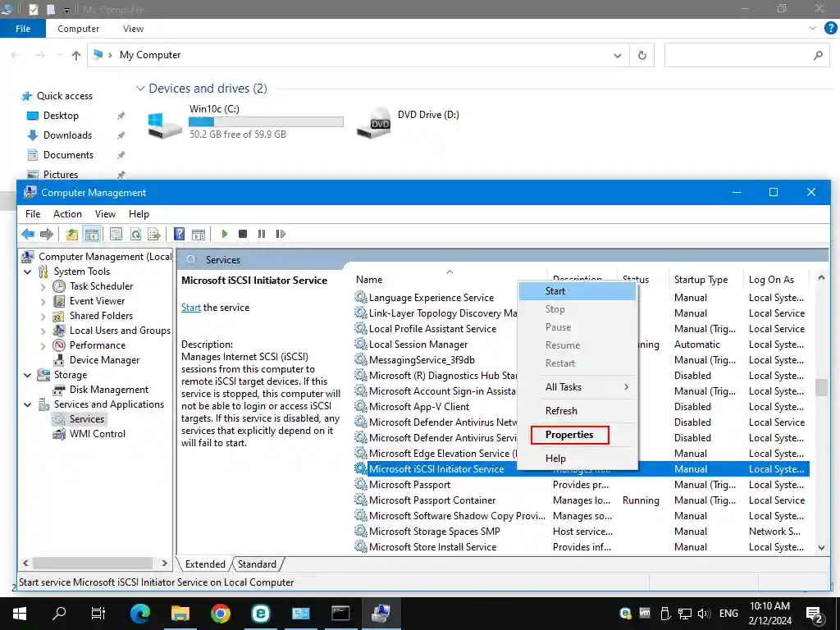840x630 pixels.
Task: Expand the Event Viewer node
Action: [43, 302]
